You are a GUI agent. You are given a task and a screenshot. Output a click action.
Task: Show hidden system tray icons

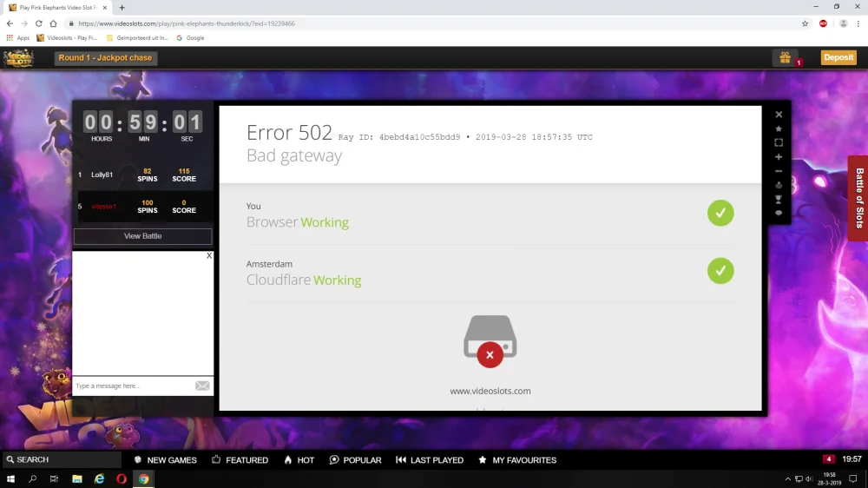click(788, 479)
